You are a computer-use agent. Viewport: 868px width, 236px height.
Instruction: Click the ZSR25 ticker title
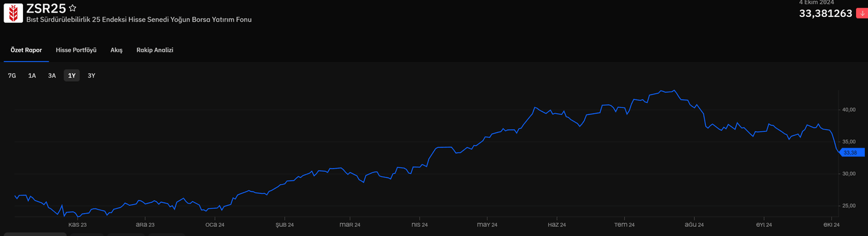tap(46, 8)
